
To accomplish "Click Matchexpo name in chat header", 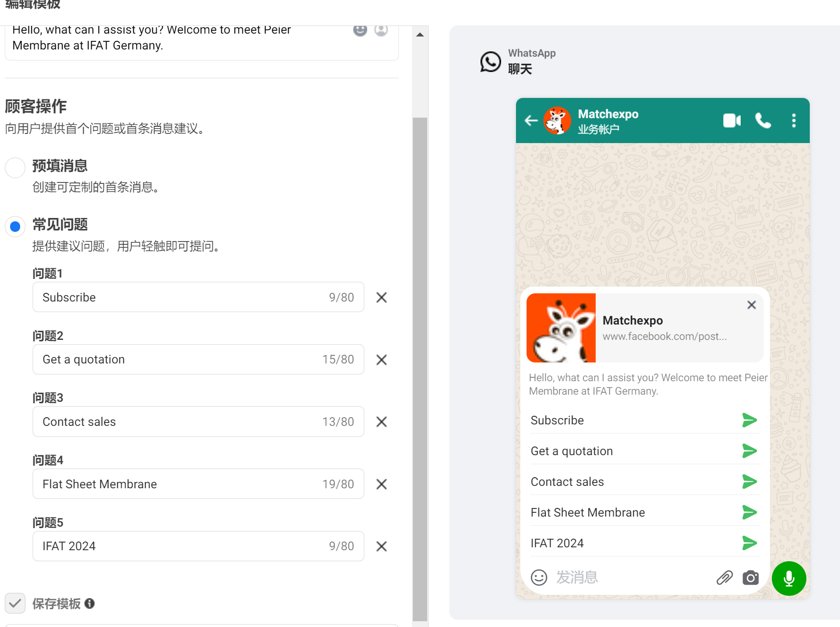I will [x=608, y=114].
